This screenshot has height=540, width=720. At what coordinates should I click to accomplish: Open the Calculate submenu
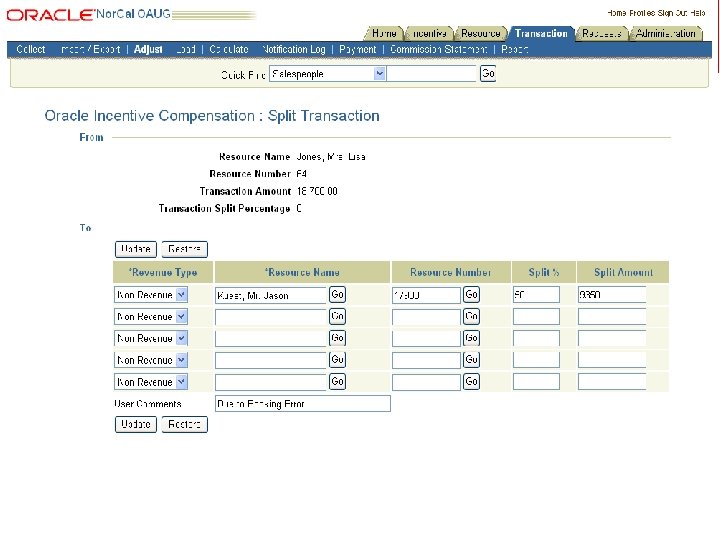pyautogui.click(x=229, y=49)
